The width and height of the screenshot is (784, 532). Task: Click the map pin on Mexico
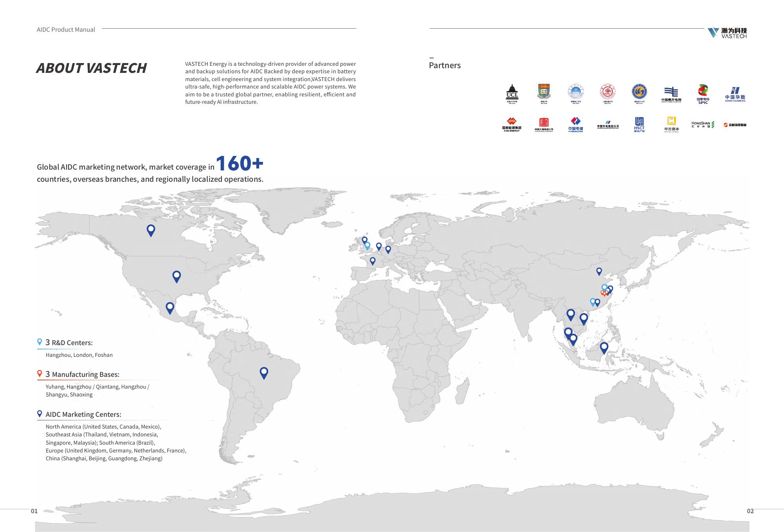pyautogui.click(x=170, y=308)
